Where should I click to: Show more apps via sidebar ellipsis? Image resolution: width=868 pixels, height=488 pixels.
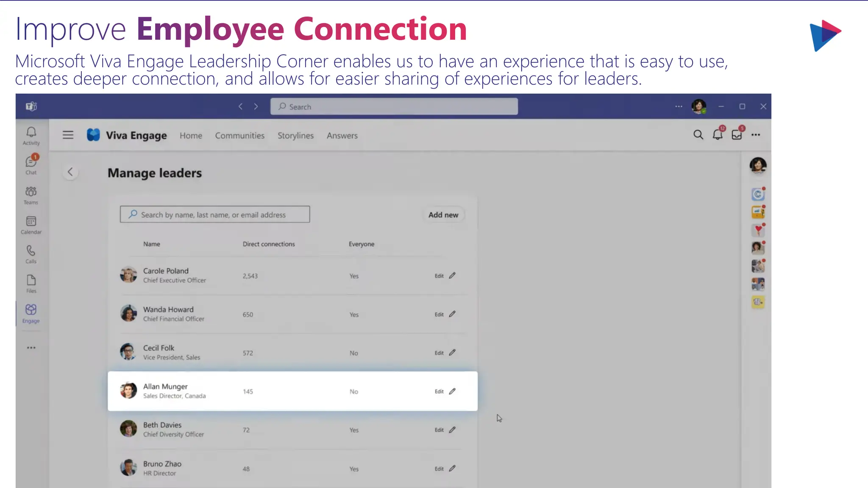(x=31, y=348)
